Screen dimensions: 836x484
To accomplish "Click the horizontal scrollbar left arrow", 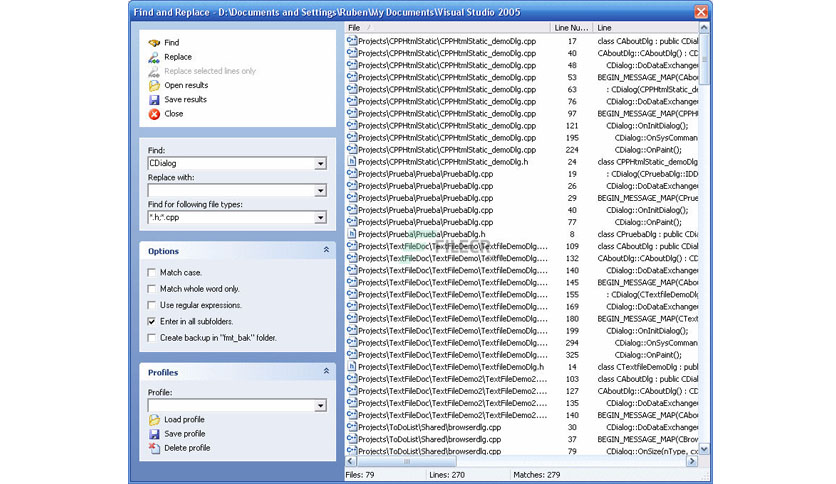I will [x=350, y=461].
